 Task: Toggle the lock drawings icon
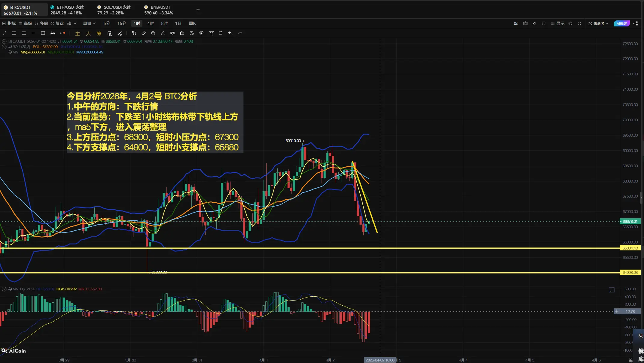click(x=182, y=33)
